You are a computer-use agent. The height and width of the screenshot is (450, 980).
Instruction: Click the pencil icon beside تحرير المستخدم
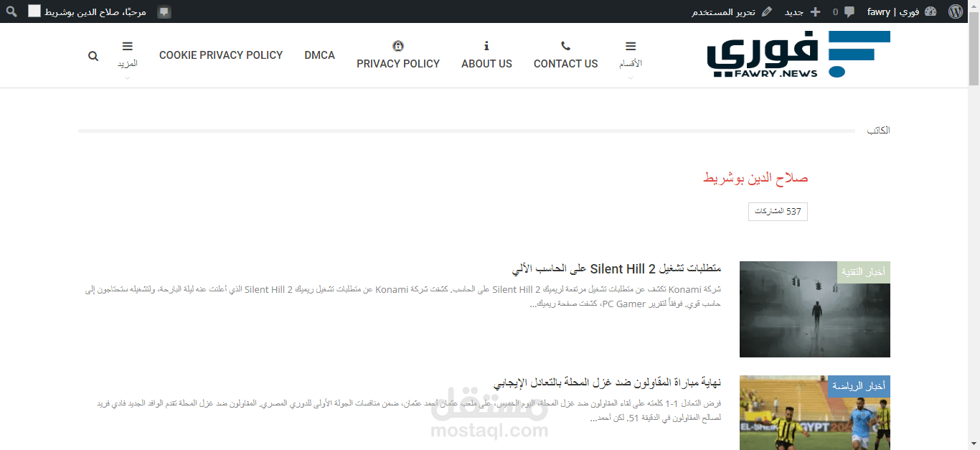pos(767,11)
